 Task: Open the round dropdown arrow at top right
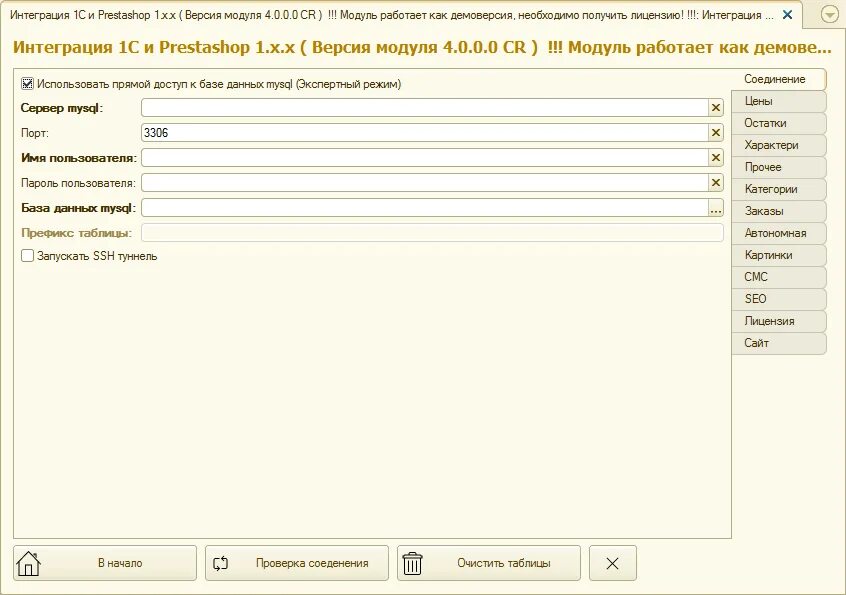tap(829, 15)
